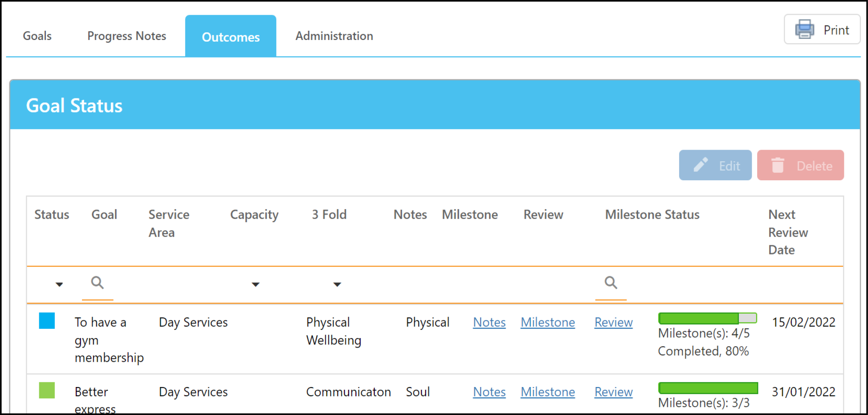The height and width of the screenshot is (415, 868).
Task: Open the Capacity column filter dropdown
Action: pos(255,284)
